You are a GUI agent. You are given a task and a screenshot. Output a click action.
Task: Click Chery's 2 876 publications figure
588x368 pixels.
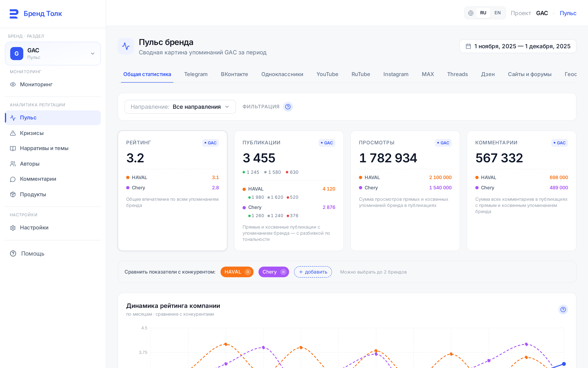(x=329, y=207)
